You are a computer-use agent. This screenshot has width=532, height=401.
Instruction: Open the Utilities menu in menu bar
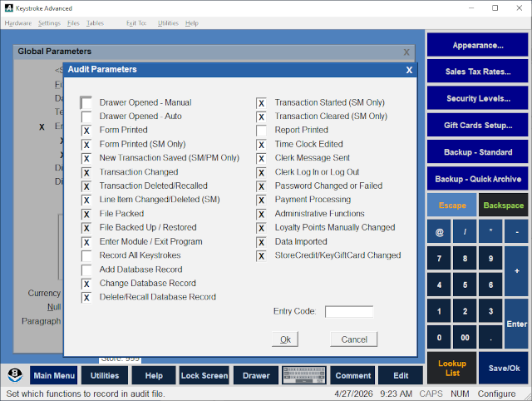[x=168, y=23]
